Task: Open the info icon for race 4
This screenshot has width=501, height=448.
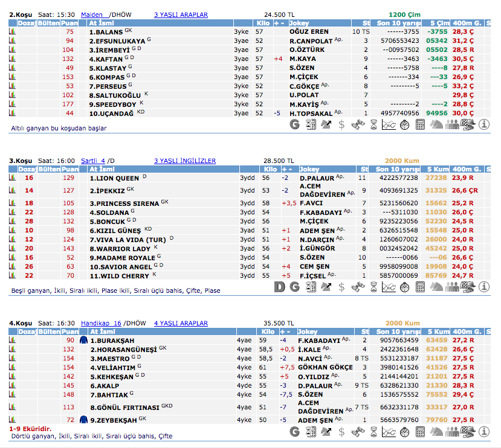Action: pyautogui.click(x=483, y=432)
